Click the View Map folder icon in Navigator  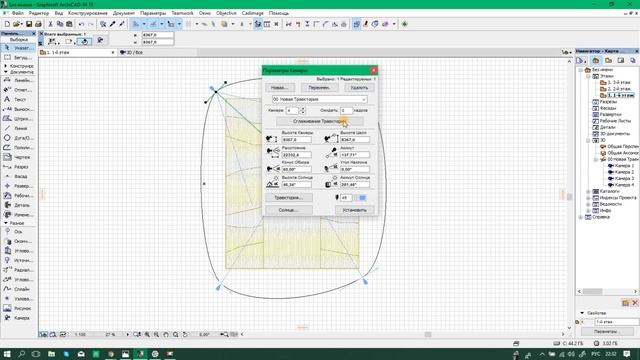click(608, 60)
